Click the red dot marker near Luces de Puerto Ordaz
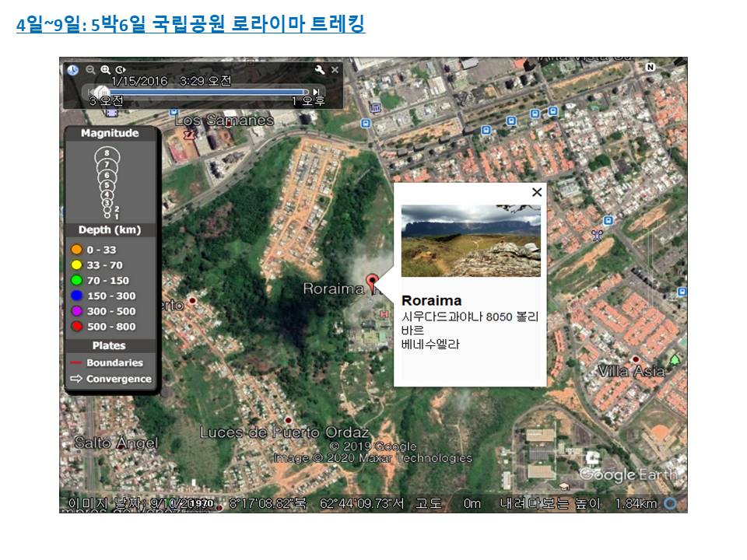747x560 pixels. coord(288,420)
